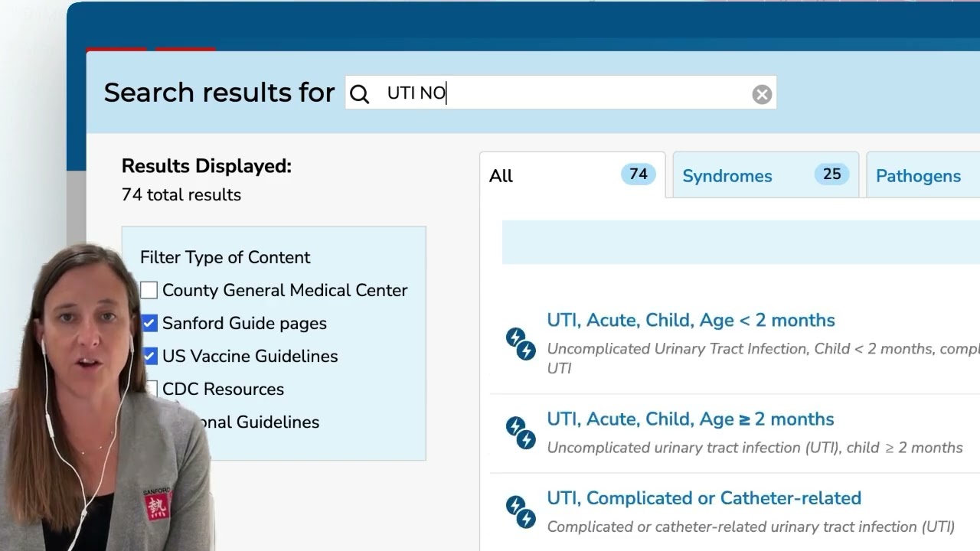
Task: Clear the search field with X icon
Action: [762, 94]
